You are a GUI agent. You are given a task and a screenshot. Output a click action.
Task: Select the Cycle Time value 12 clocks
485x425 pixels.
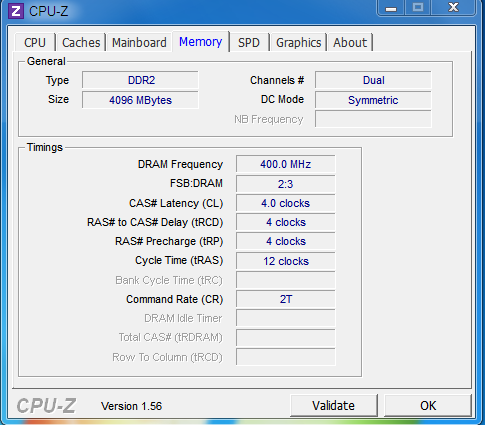286,261
